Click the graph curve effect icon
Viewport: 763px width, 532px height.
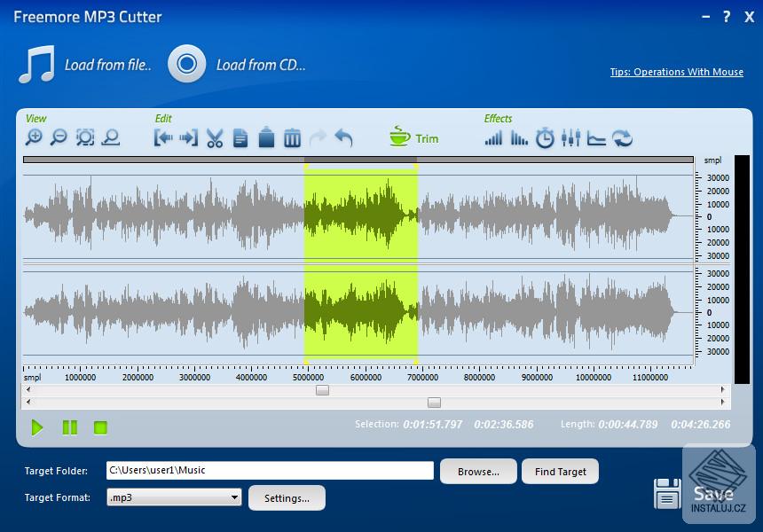click(596, 138)
